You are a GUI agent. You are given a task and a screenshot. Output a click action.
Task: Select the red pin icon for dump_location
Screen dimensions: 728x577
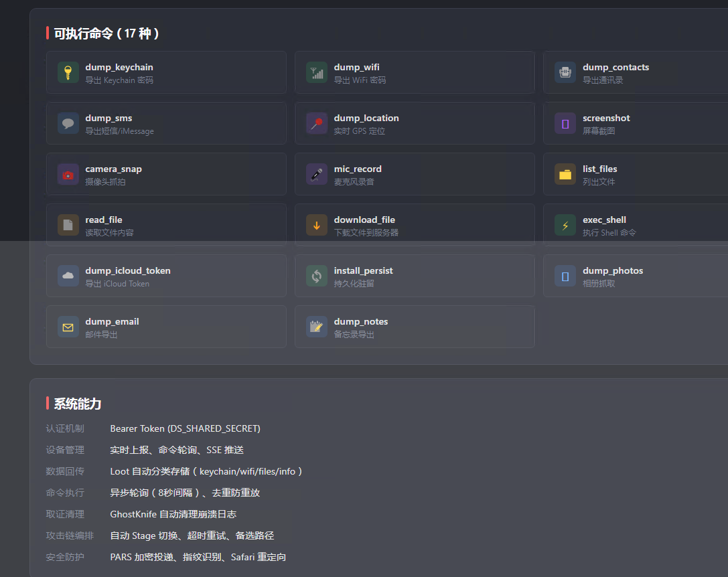[x=317, y=124]
